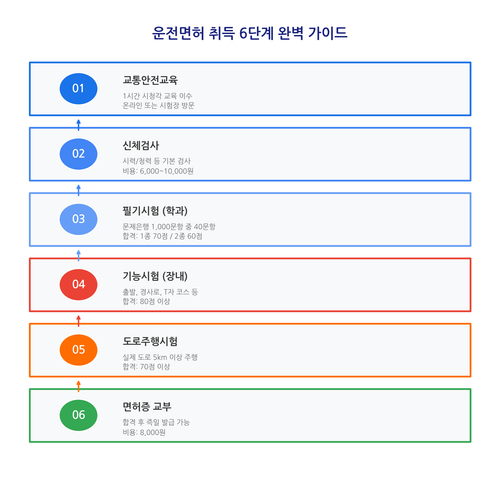This screenshot has width=500, height=500.
Task: Click the 비용: 8,000원 text in step 06
Action: [144, 432]
